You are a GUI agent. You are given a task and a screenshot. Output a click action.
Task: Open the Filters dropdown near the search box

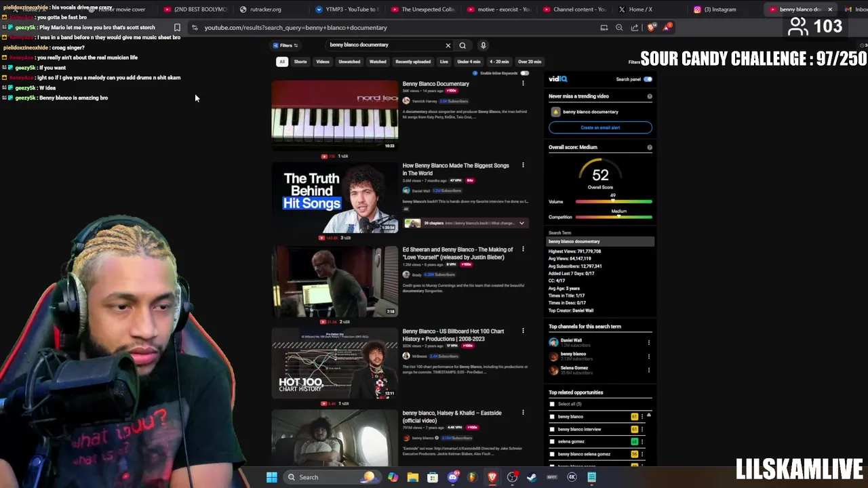coord(285,45)
